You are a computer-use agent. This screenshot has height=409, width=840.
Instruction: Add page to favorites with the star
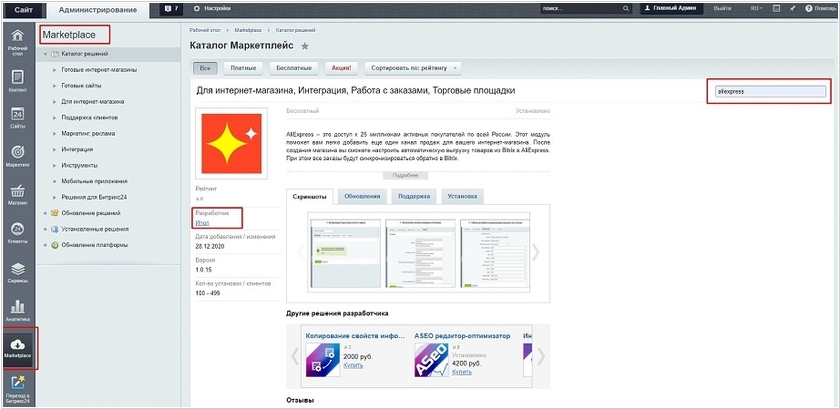pos(305,46)
